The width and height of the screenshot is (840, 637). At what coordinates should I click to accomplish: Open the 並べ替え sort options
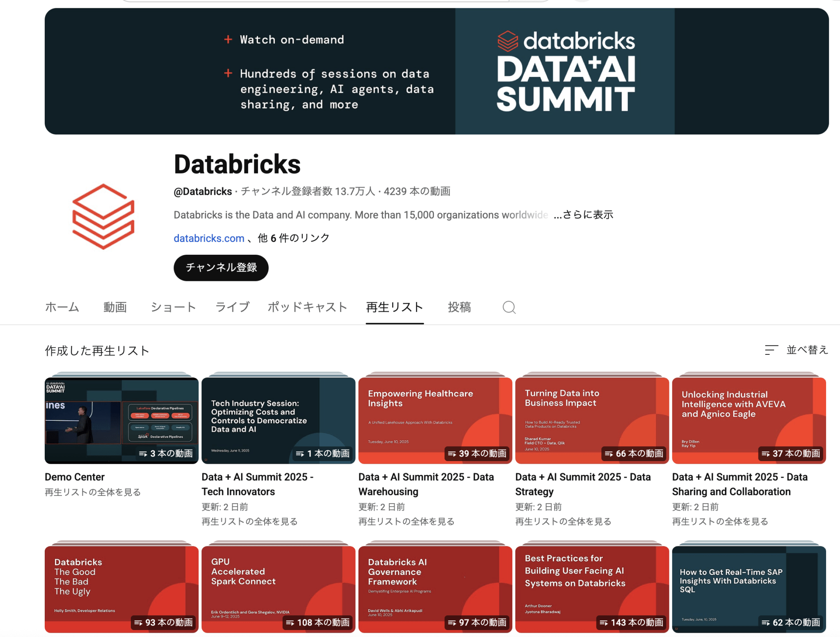(807, 350)
